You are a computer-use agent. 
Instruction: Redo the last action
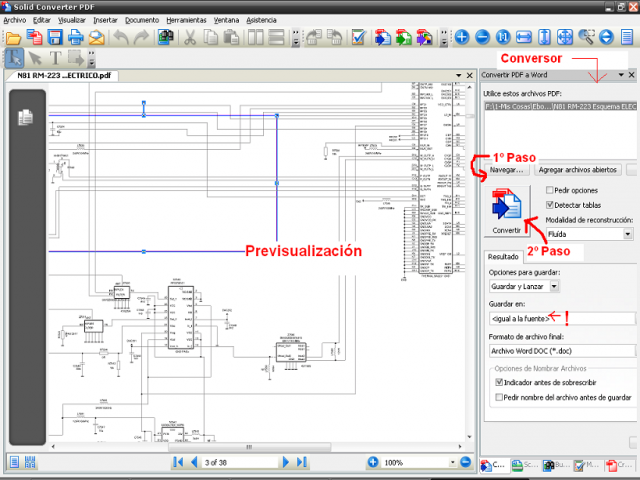tap(141, 38)
